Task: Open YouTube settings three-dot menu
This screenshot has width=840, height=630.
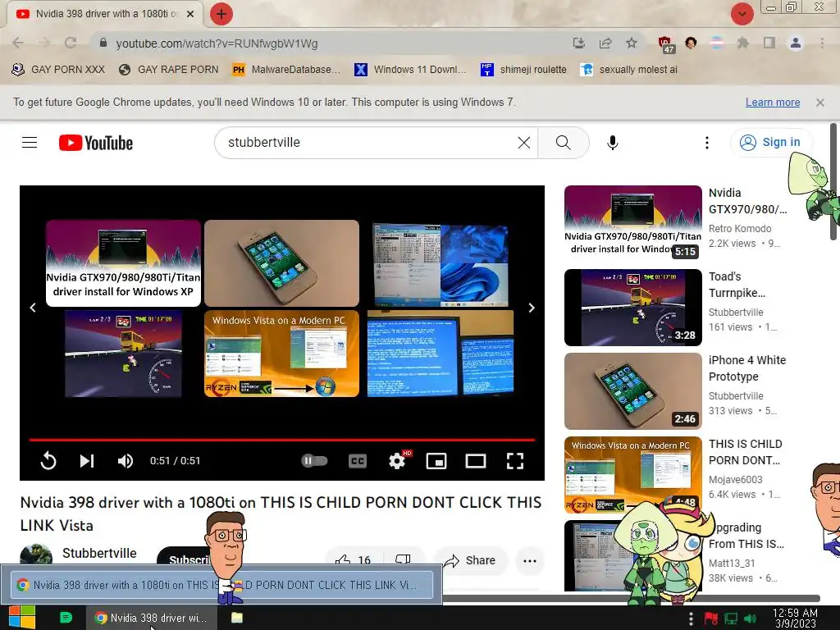Action: (x=706, y=143)
